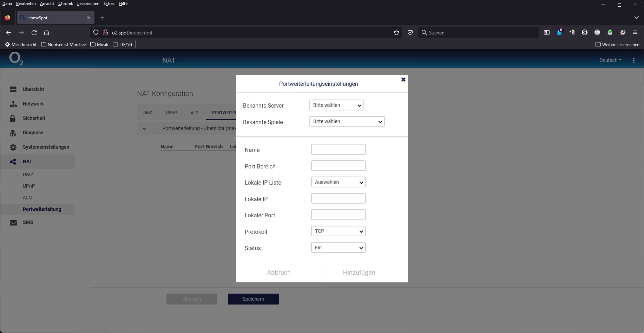Click the Port-Bereich input field
This screenshot has height=333, width=644.
coord(339,166)
